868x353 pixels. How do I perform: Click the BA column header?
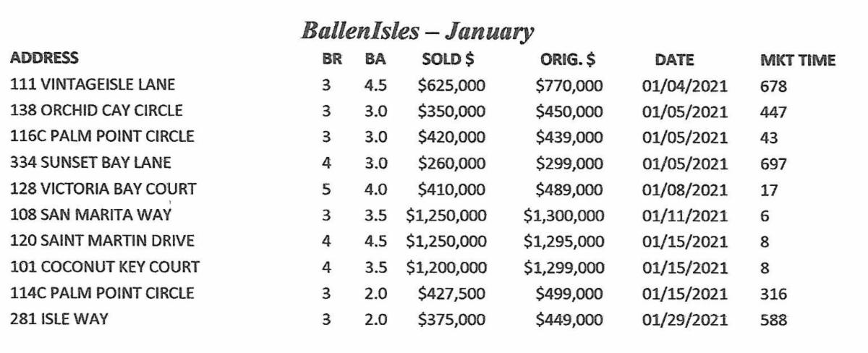click(375, 59)
